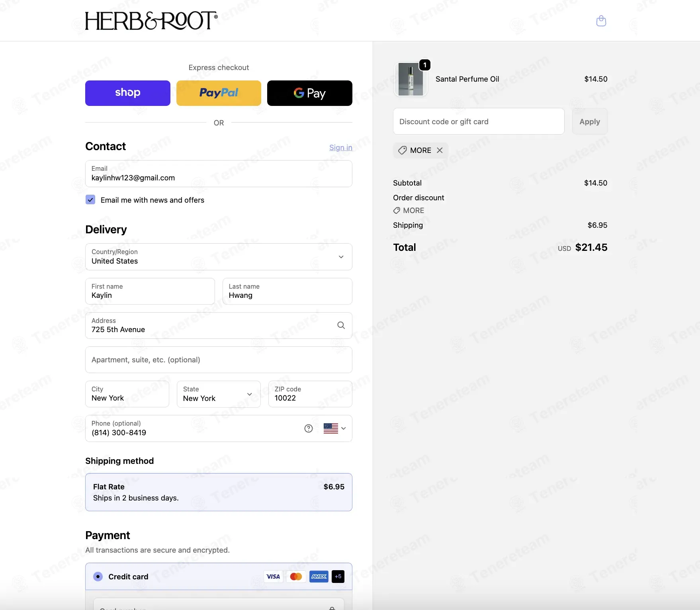The width and height of the screenshot is (700, 610).
Task: Uncheck Email me with news and offers
Action: pyautogui.click(x=90, y=200)
